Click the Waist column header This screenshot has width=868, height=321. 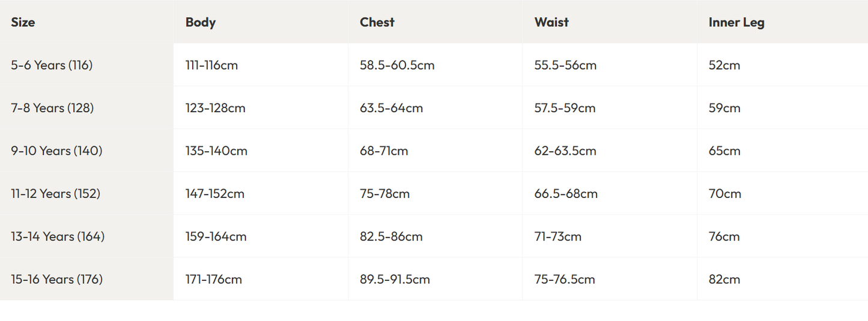click(551, 22)
